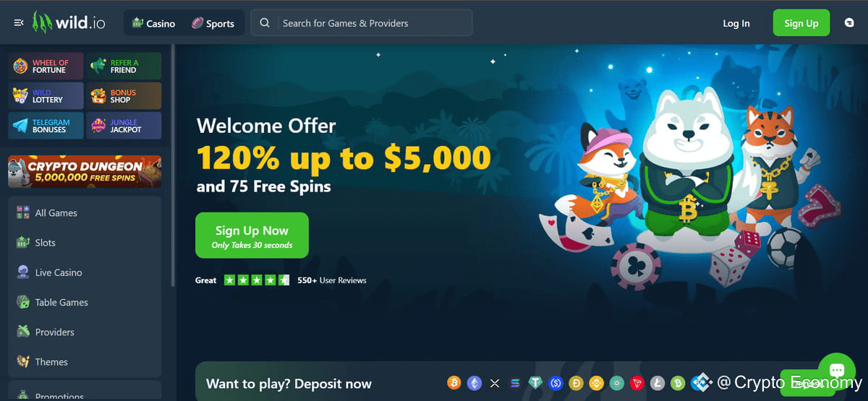Focus the Search for Games & Providers field

(362, 23)
